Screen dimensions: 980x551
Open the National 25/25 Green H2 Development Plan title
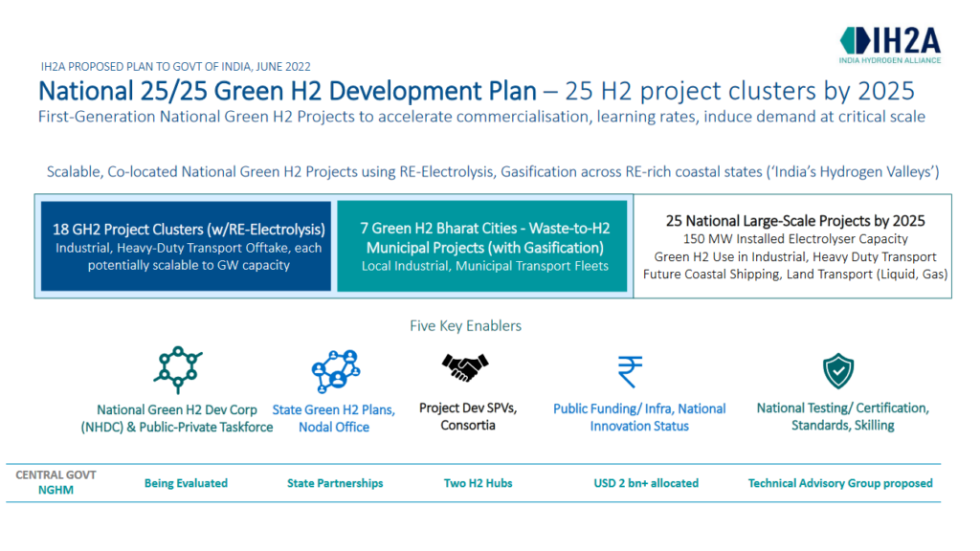[278, 91]
